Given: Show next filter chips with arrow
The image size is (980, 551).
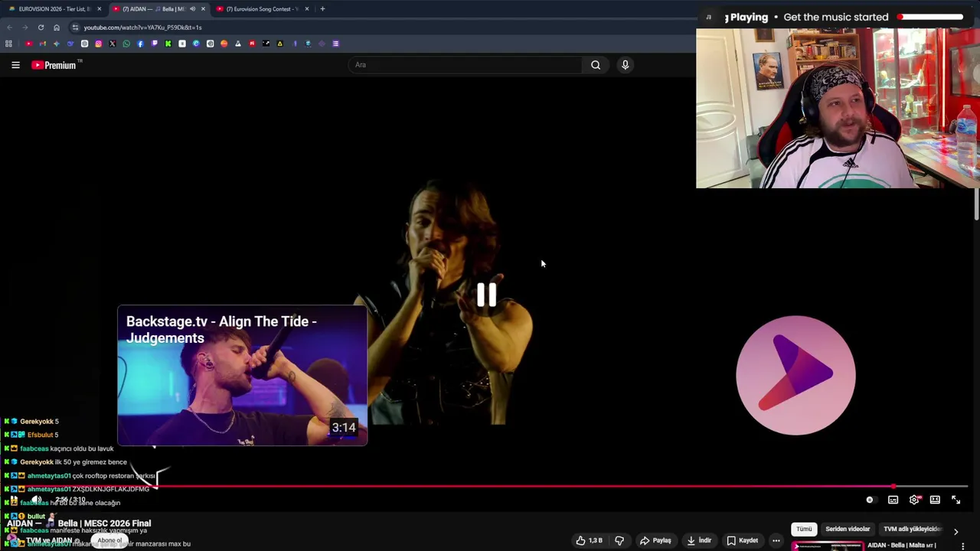Looking at the screenshot, I should (955, 531).
